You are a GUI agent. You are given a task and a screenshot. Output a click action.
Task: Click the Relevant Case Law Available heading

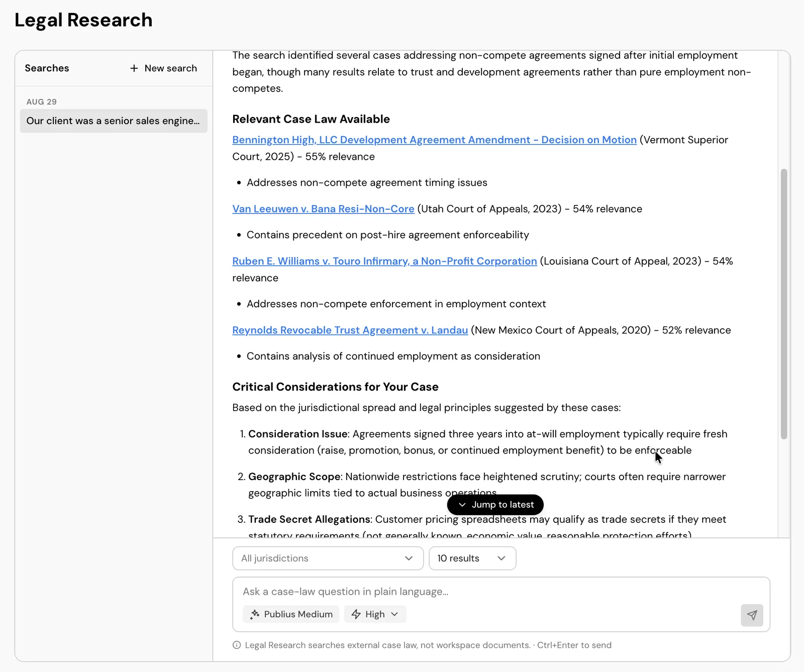[311, 119]
